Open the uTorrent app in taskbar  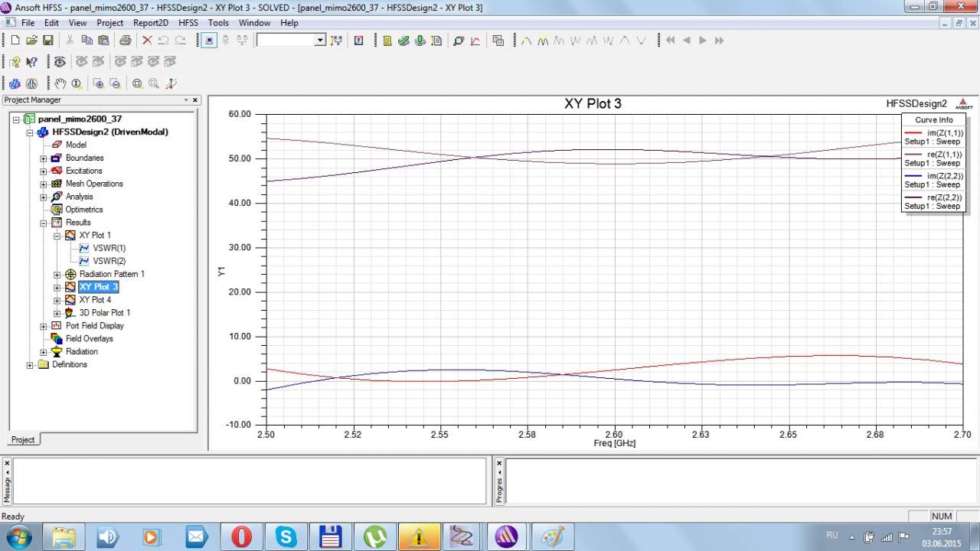(375, 537)
